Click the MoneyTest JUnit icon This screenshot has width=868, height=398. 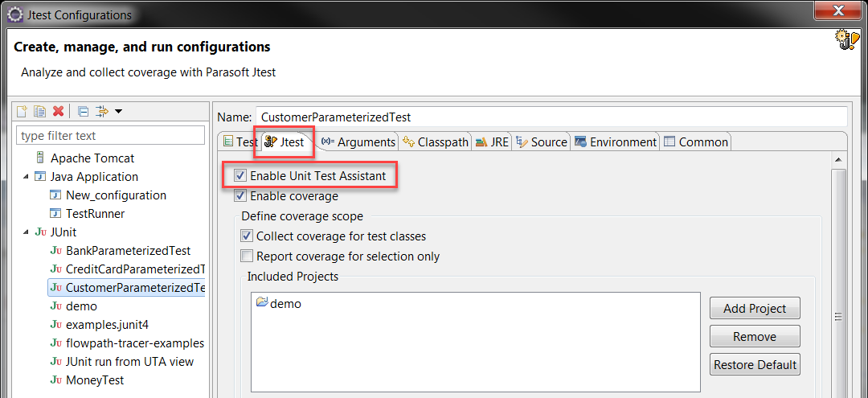click(55, 380)
